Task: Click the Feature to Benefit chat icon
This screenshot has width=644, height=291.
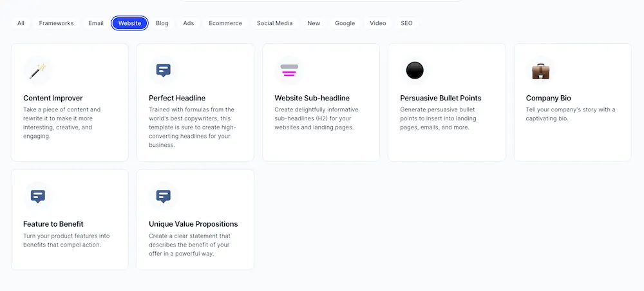Action: (37, 196)
